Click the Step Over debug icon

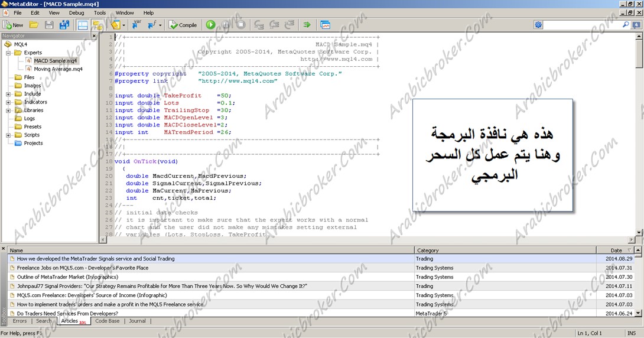pyautogui.click(x=274, y=25)
